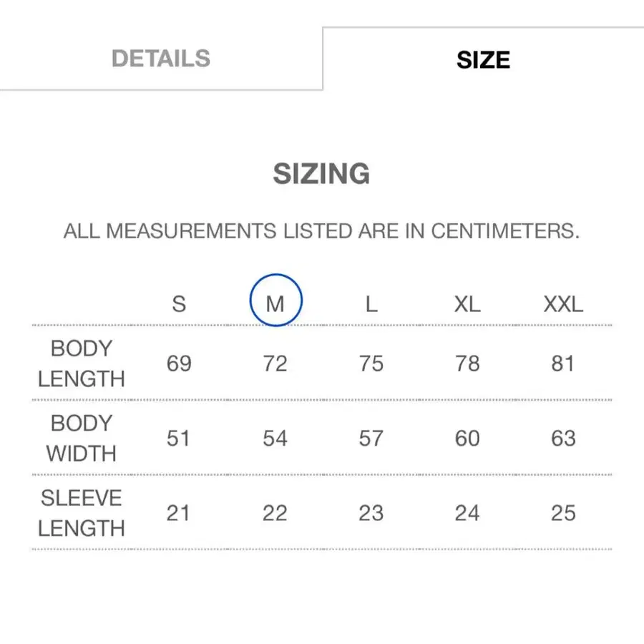Select sleeve length value 25
Viewport: 644px width, 644px height.
(x=563, y=513)
